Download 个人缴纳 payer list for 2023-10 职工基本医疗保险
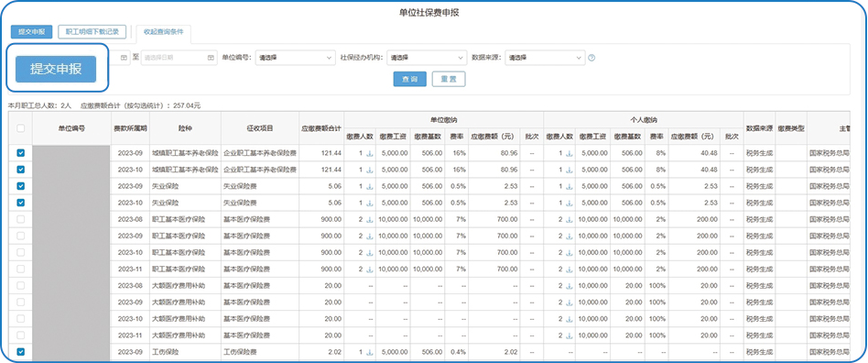868x363 pixels. (x=570, y=253)
